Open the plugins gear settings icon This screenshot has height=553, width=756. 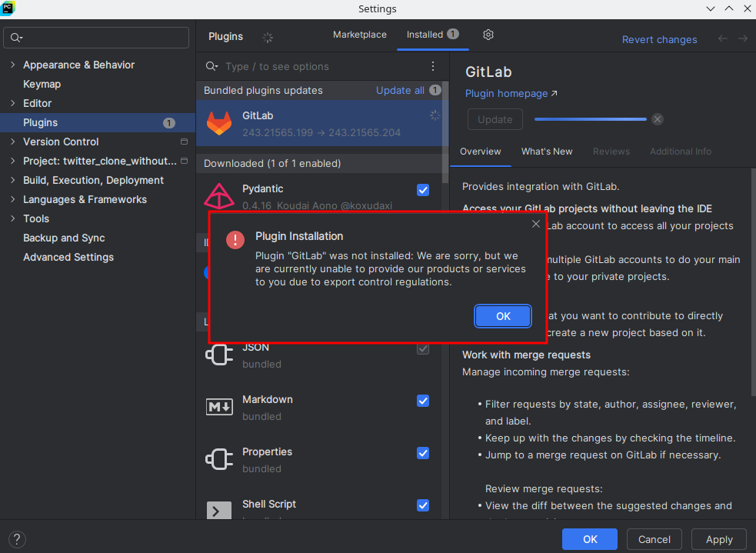click(488, 35)
